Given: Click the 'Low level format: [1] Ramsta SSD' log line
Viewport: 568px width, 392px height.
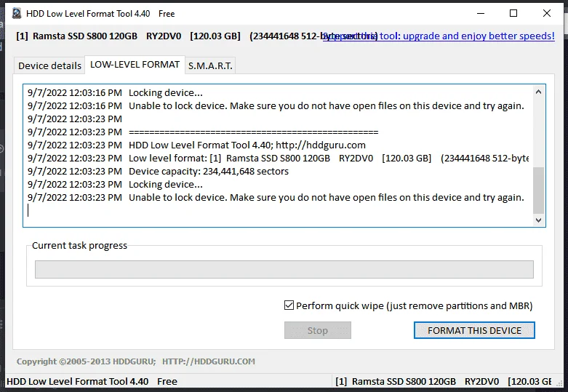Looking at the screenshot, I should 279,159.
